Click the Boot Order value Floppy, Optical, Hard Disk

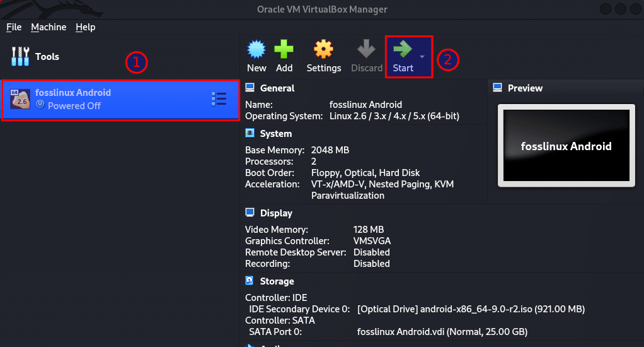(x=365, y=173)
